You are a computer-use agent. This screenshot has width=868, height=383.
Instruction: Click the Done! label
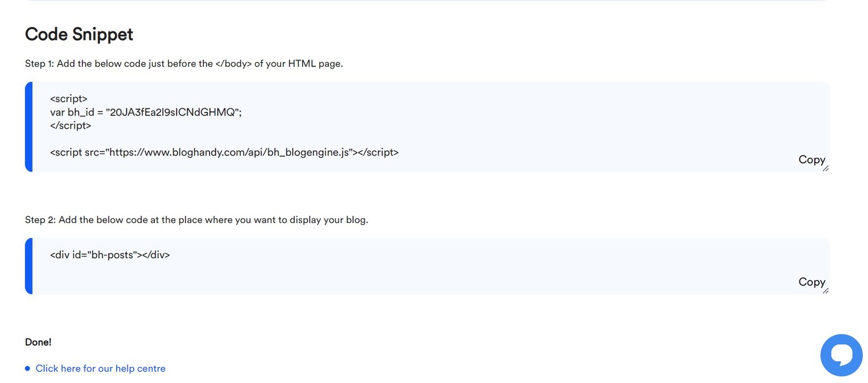click(38, 341)
